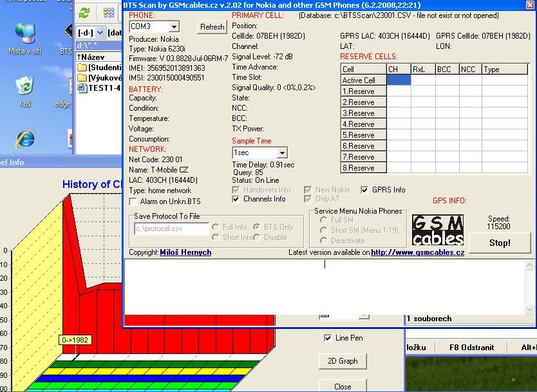
Task: Uncheck Line Pen in graph window
Action: coord(328,338)
